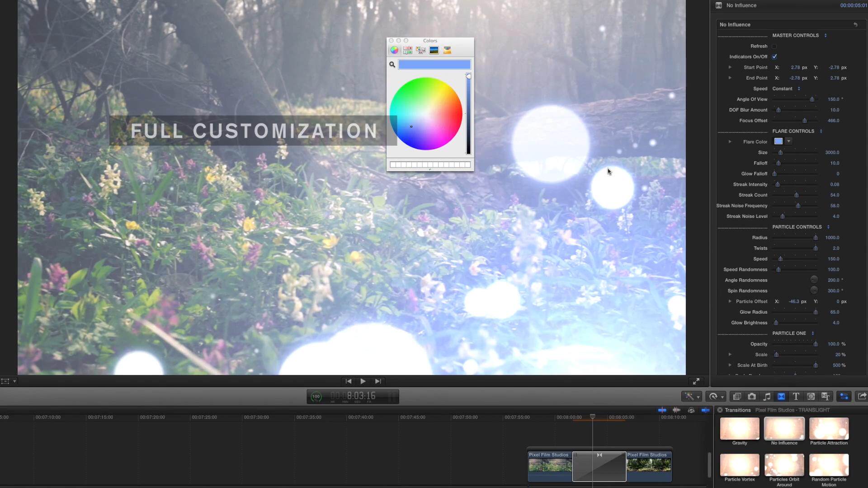The image size is (868, 488).
Task: Enable the Refresh checkbox
Action: (x=774, y=46)
